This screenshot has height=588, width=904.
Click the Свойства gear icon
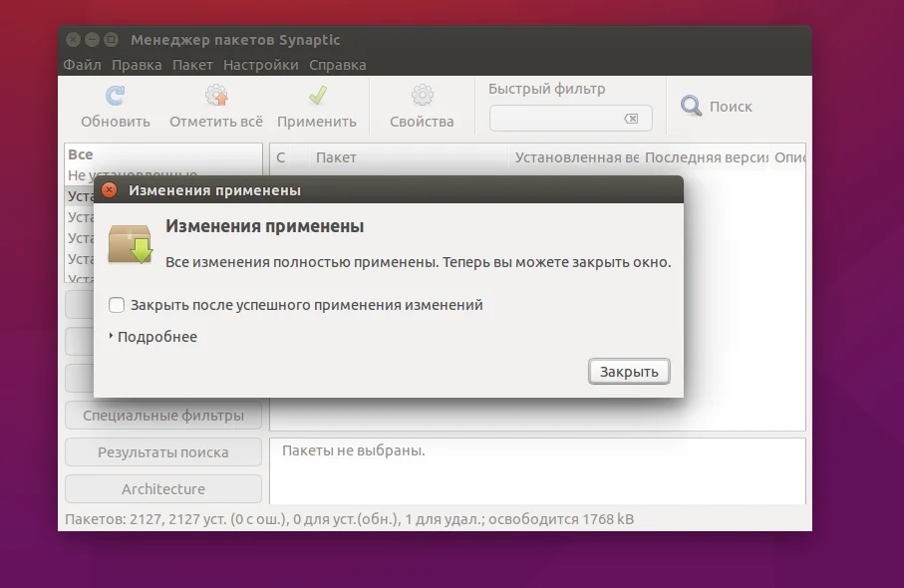click(x=422, y=96)
